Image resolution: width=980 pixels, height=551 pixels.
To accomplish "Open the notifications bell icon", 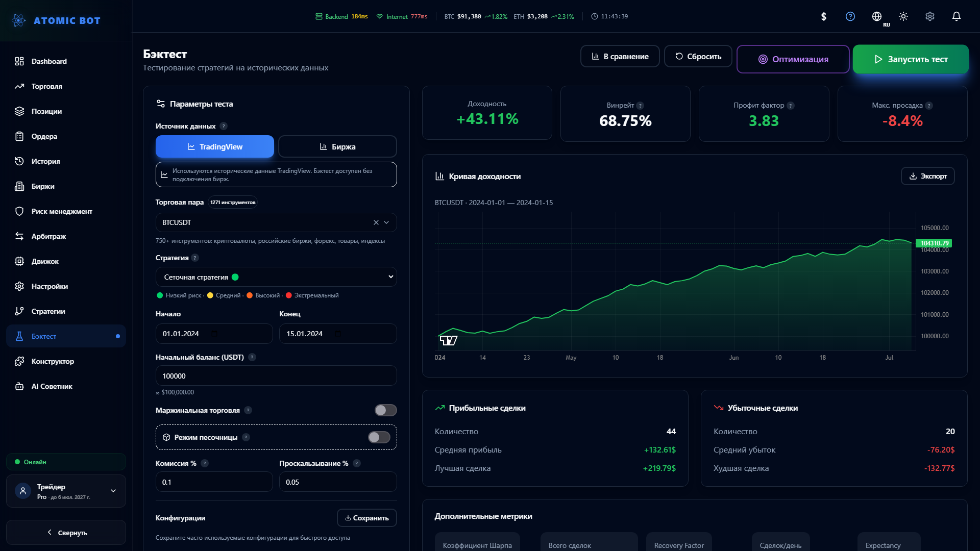I will (957, 16).
